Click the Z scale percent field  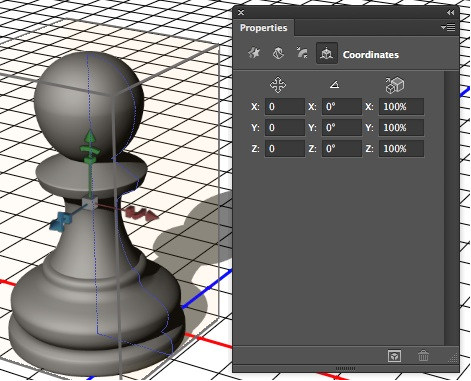pyautogui.click(x=401, y=149)
